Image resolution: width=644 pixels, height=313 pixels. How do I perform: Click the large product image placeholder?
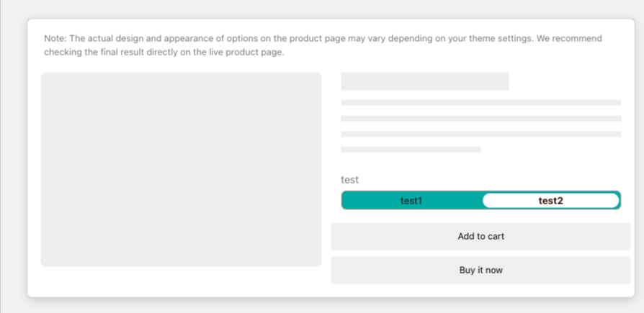[x=181, y=169]
